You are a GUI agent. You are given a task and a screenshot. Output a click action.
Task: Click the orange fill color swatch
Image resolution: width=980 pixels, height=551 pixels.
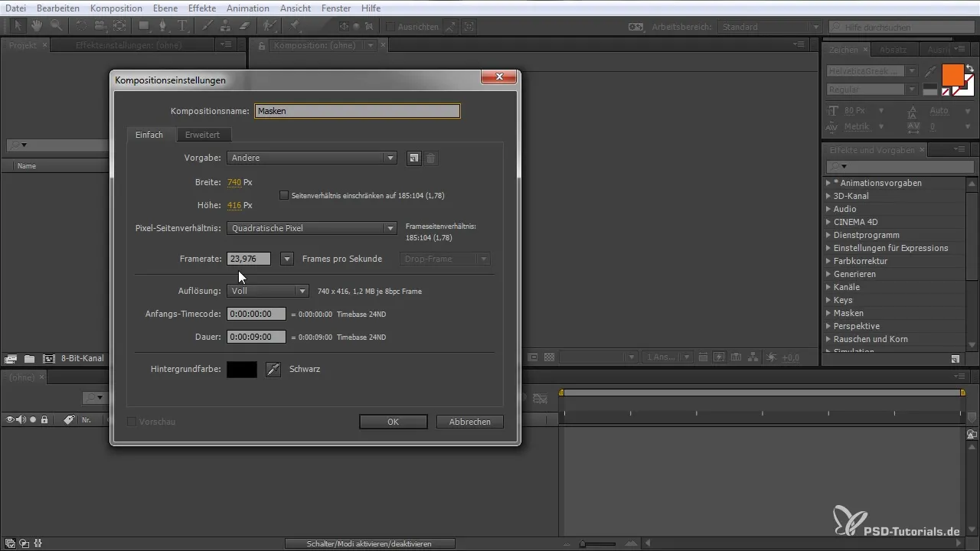click(952, 75)
